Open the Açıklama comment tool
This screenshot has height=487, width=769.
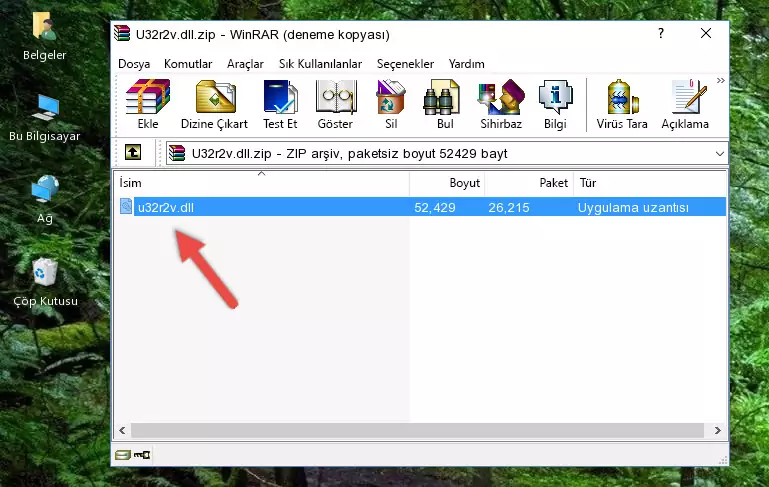pyautogui.click(x=685, y=104)
